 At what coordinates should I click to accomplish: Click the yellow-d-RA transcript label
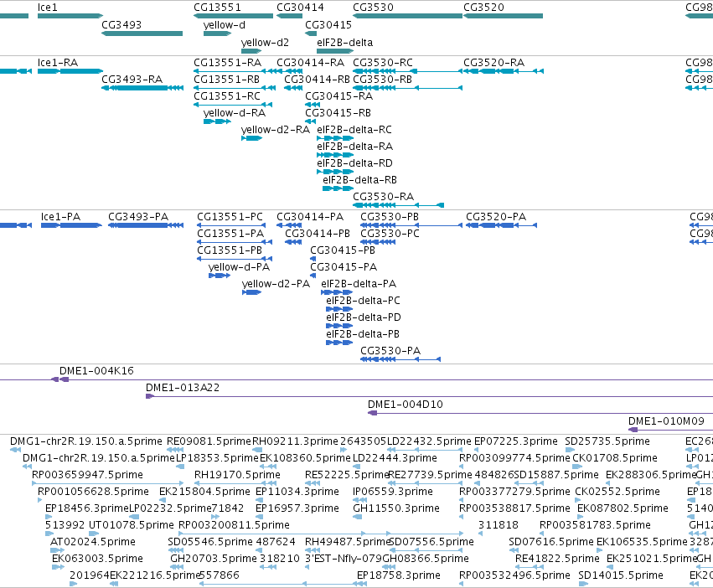click(x=235, y=113)
